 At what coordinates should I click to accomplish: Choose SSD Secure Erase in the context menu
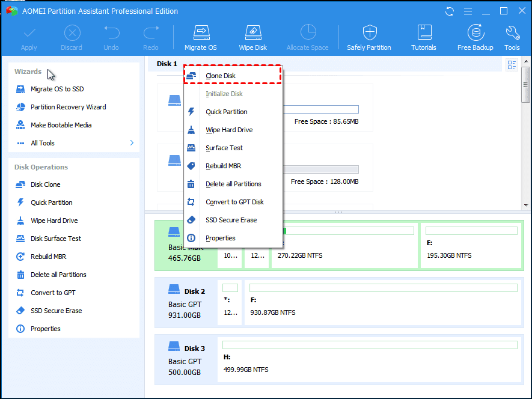click(233, 219)
